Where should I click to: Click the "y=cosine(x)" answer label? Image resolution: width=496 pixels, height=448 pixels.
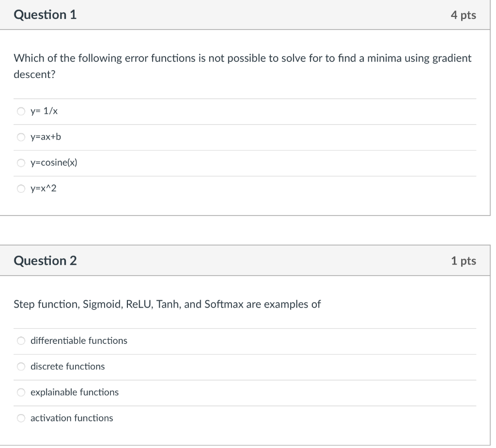click(x=54, y=163)
